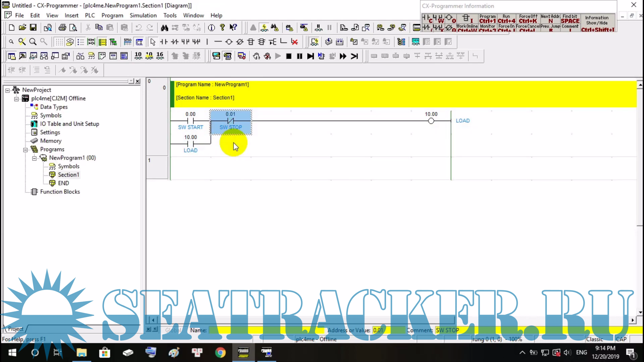The width and height of the screenshot is (644, 362).
Task: Open Chrome from the taskbar
Action: click(220, 353)
